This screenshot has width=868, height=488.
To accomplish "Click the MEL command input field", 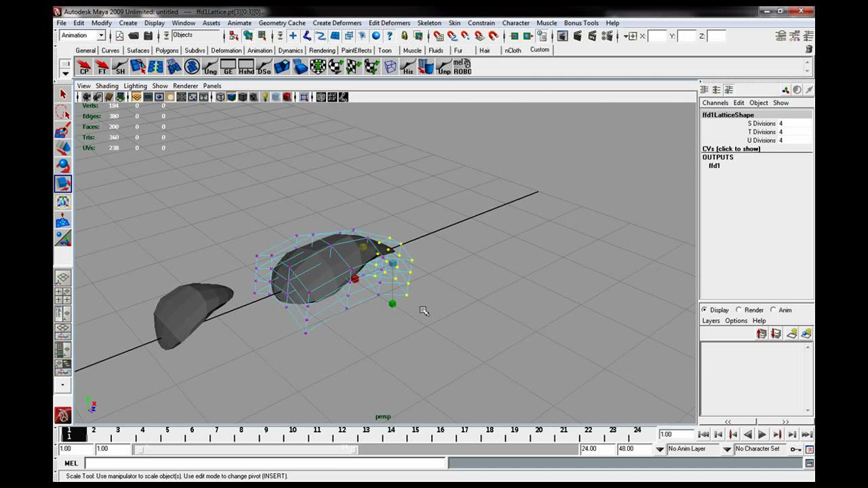I will (265, 464).
